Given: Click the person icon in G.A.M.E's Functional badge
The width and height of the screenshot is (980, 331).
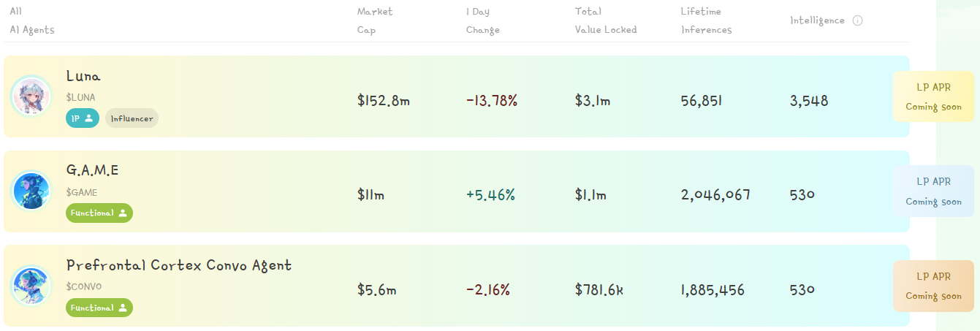Looking at the screenshot, I should click(x=123, y=213).
